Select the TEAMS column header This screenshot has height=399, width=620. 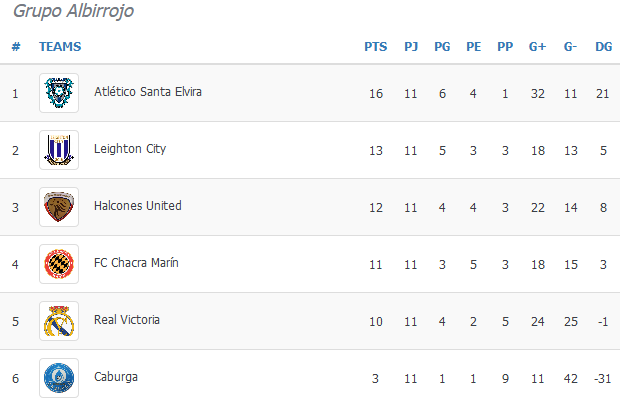coord(60,47)
